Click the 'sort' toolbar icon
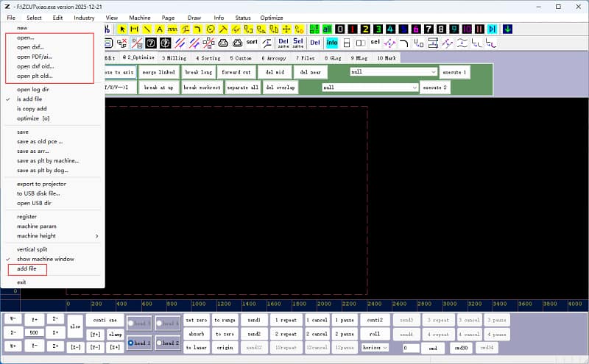This screenshot has width=589, height=364. click(252, 42)
